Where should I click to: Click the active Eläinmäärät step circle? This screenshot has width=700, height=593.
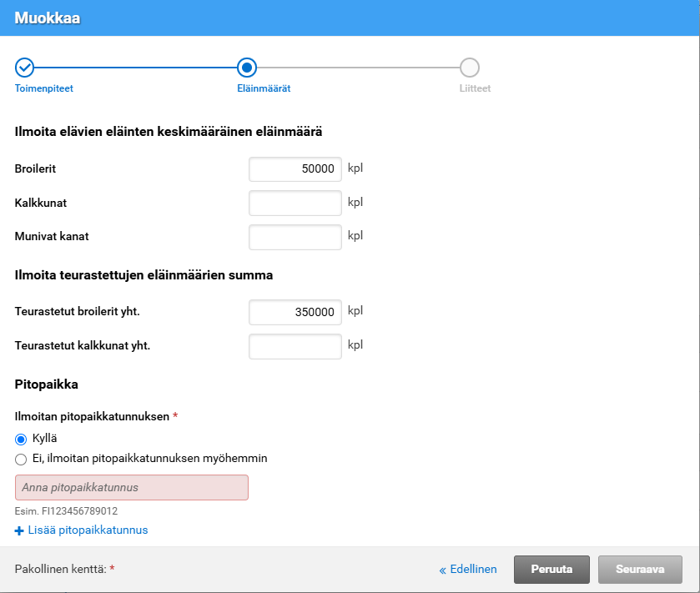(x=247, y=68)
